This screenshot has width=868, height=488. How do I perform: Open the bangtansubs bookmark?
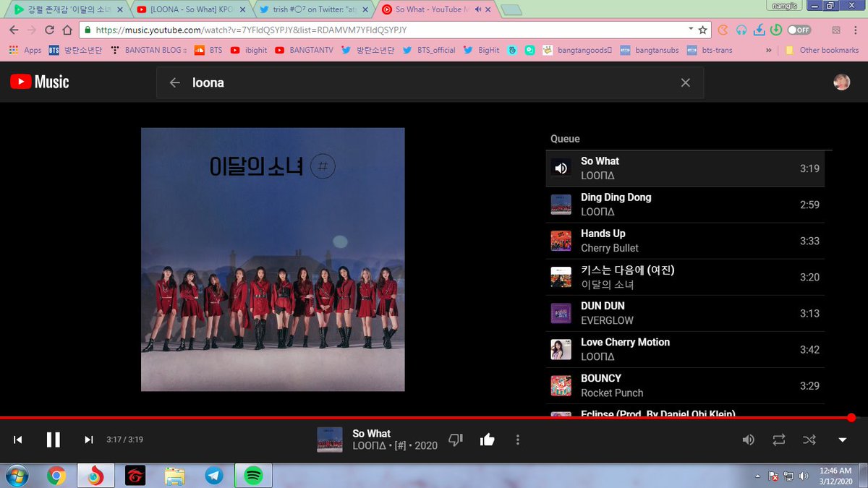point(650,50)
